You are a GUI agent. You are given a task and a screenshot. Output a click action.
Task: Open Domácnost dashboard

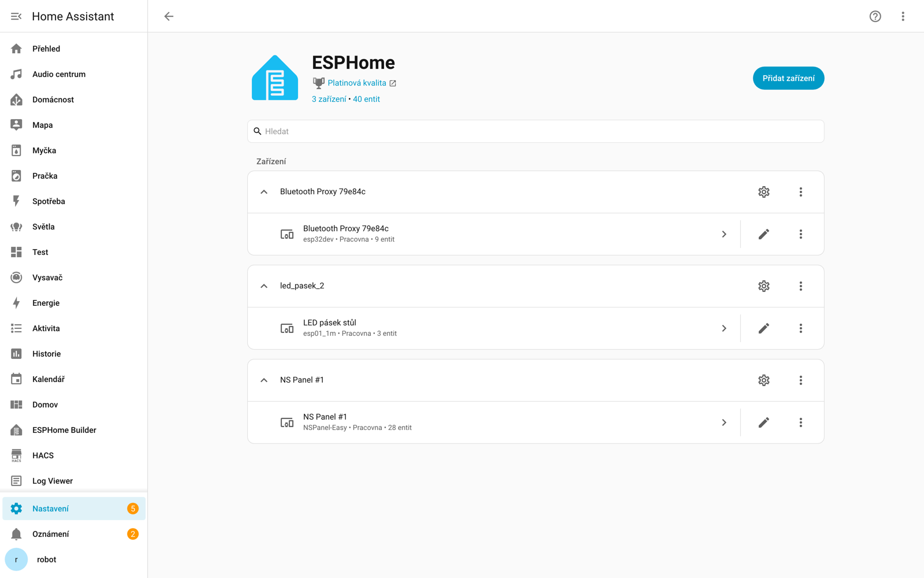pos(74,99)
